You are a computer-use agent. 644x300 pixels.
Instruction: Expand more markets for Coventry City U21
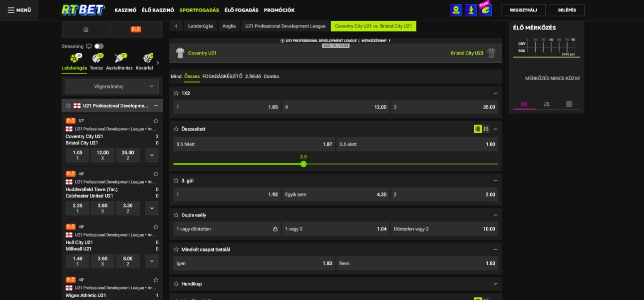pyautogui.click(x=152, y=155)
